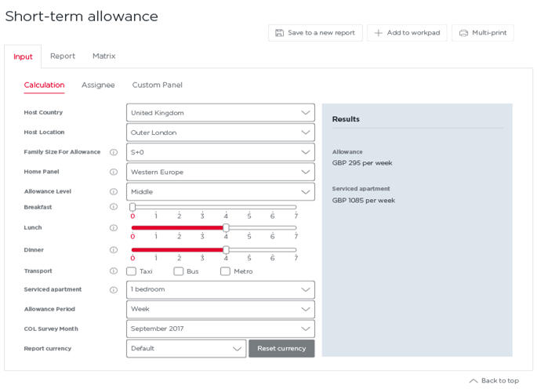Enable the Bus transport checkbox
The image size is (537, 392).
coord(179,271)
